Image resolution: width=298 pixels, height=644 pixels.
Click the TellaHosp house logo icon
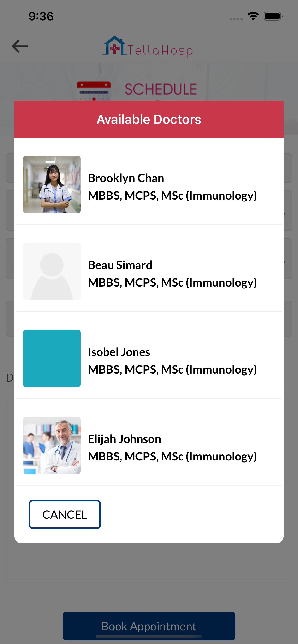pos(115,46)
